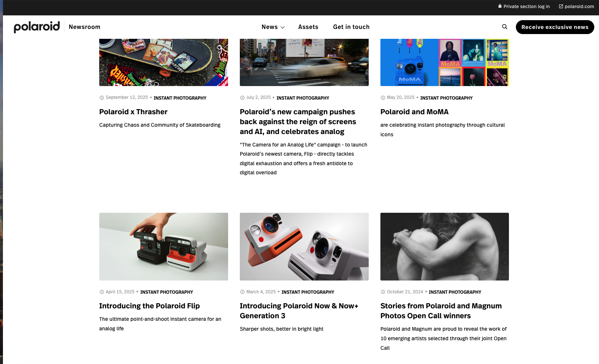Open the Get in touch page
This screenshot has width=599, height=364.
click(x=351, y=27)
